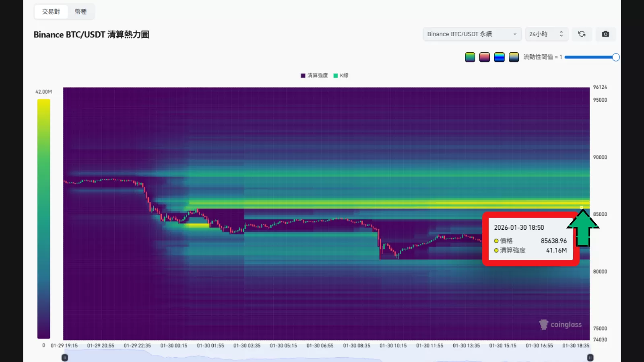This screenshot has height=362, width=644.
Task: Click the 90000 price axis label
Action: [600, 157]
